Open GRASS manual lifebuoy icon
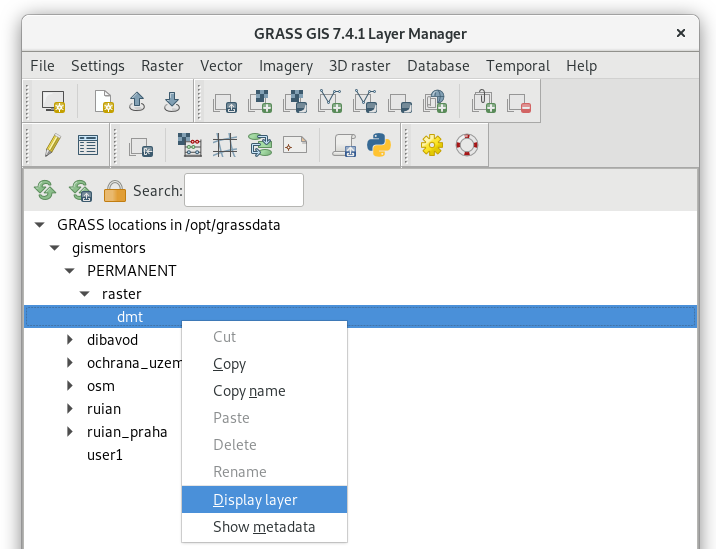Image resolution: width=716 pixels, height=549 pixels. click(467, 145)
